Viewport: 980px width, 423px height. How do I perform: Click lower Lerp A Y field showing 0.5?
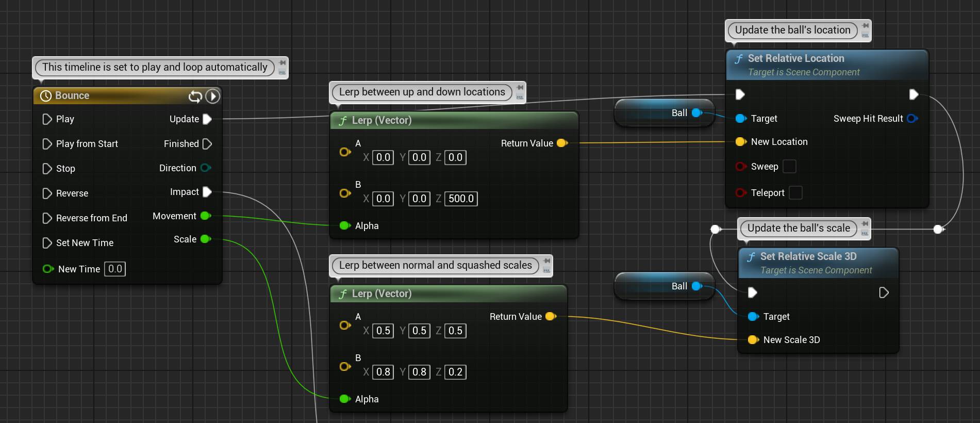pyautogui.click(x=419, y=331)
